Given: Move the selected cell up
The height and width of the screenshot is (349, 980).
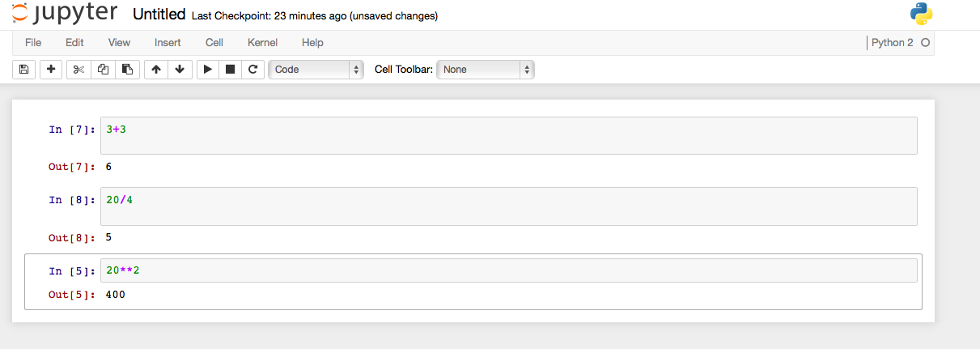Looking at the screenshot, I should [156, 70].
